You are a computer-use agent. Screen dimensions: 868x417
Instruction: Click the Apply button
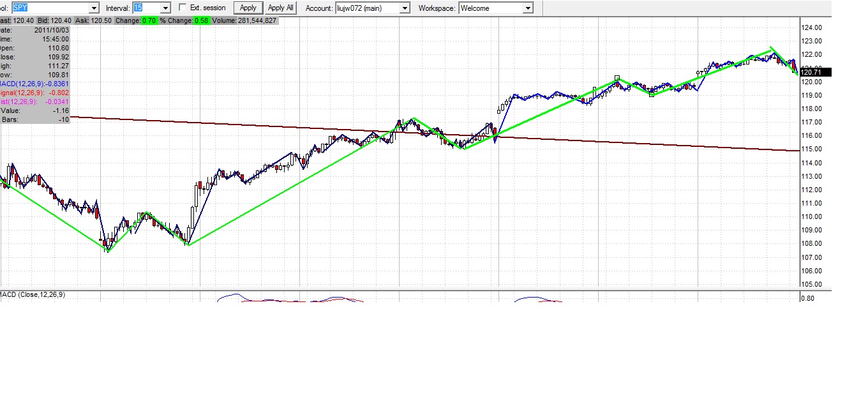point(248,8)
